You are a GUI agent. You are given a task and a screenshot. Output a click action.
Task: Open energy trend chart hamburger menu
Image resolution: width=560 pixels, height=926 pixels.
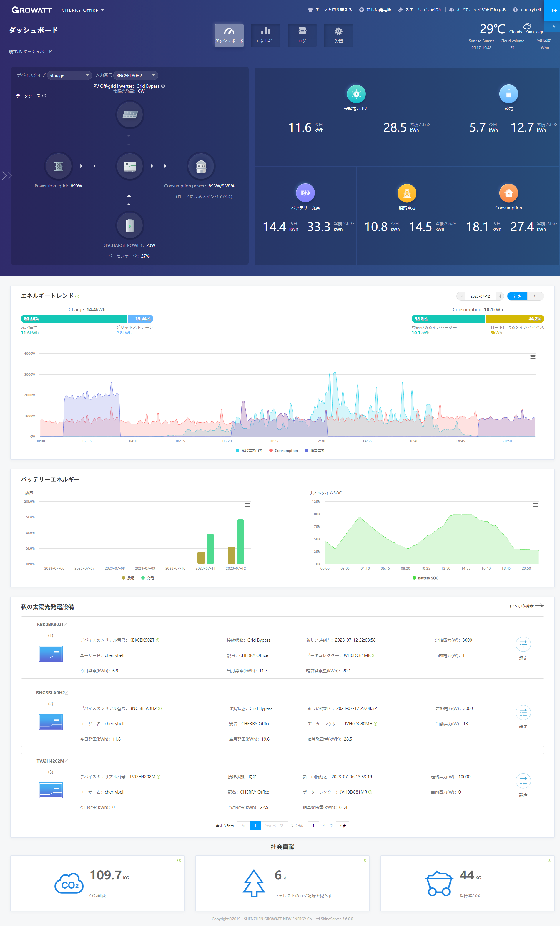[533, 357]
